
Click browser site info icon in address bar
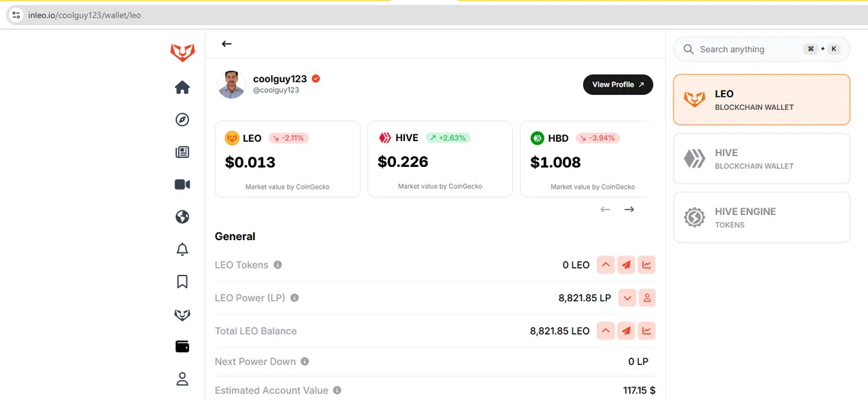pyautogui.click(x=16, y=15)
